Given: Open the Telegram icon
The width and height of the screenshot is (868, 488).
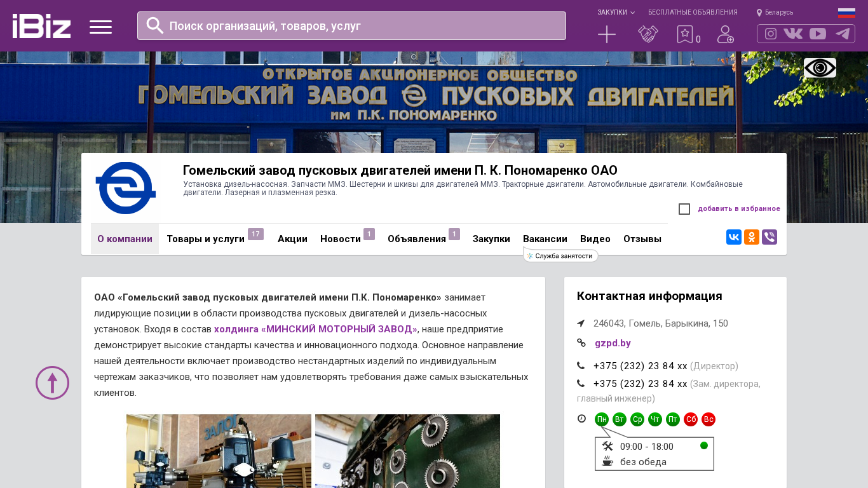Looking at the screenshot, I should [x=843, y=34].
